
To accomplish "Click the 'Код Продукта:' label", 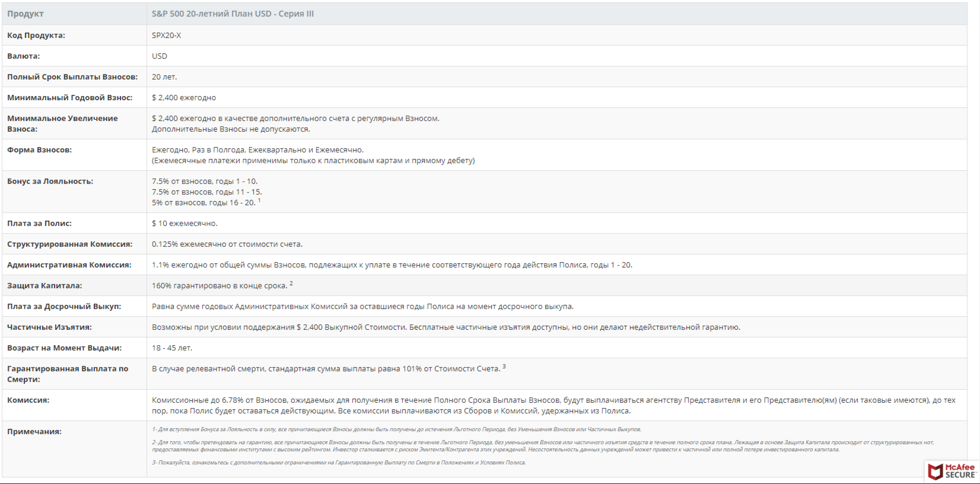I will coord(36,35).
